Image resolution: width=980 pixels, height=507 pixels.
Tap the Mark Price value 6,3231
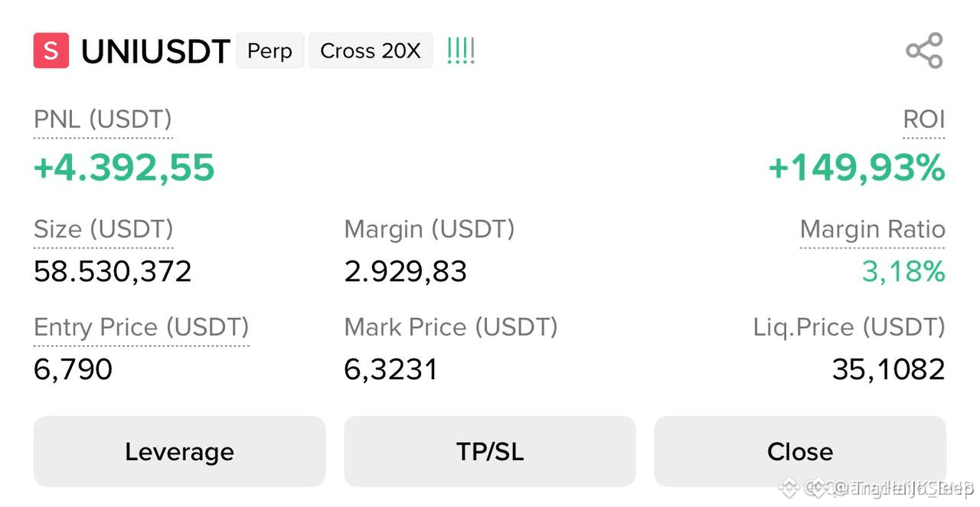391,370
